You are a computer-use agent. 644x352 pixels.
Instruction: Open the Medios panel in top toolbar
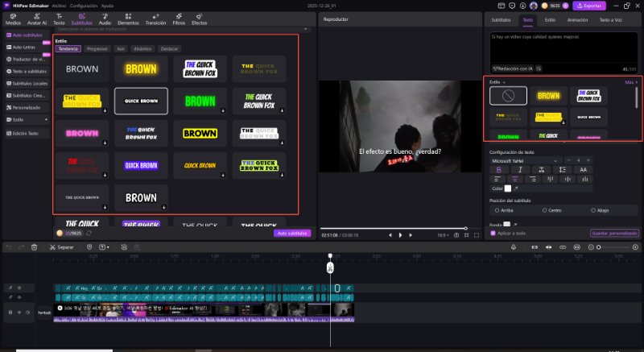tap(13, 19)
